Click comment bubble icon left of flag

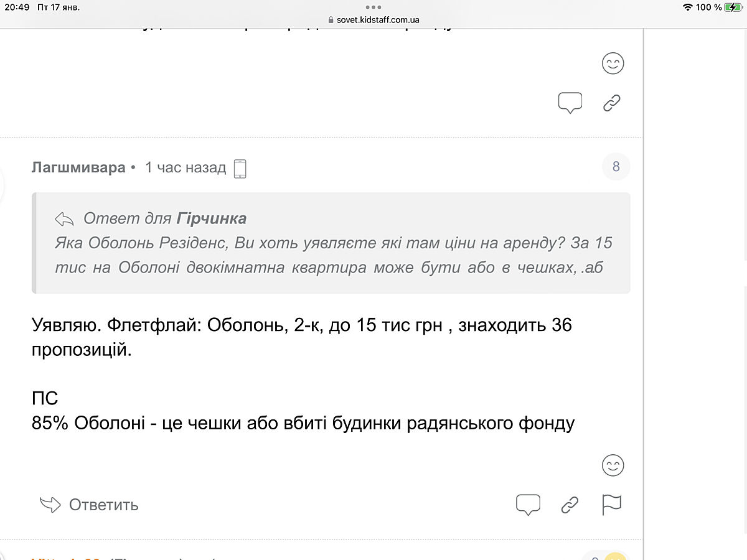click(x=528, y=505)
